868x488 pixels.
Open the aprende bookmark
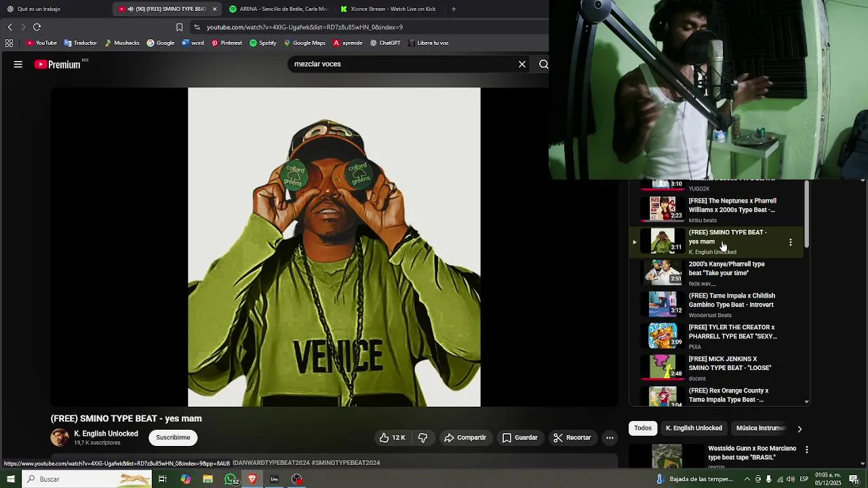point(347,43)
